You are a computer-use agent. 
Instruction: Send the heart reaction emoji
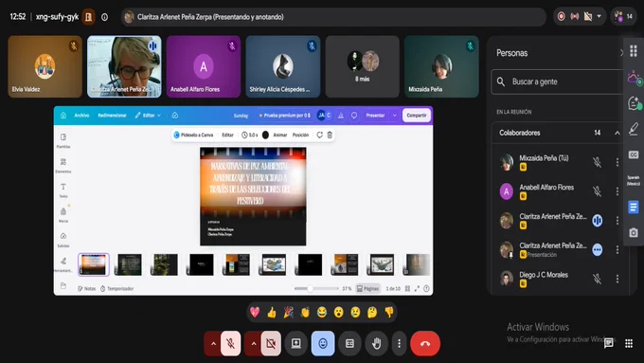pyautogui.click(x=255, y=313)
